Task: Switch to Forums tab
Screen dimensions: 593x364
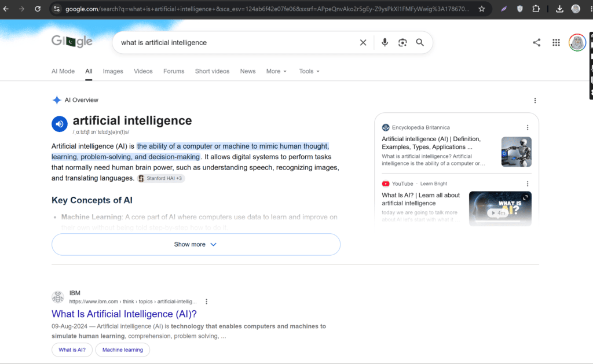Action: tap(174, 71)
